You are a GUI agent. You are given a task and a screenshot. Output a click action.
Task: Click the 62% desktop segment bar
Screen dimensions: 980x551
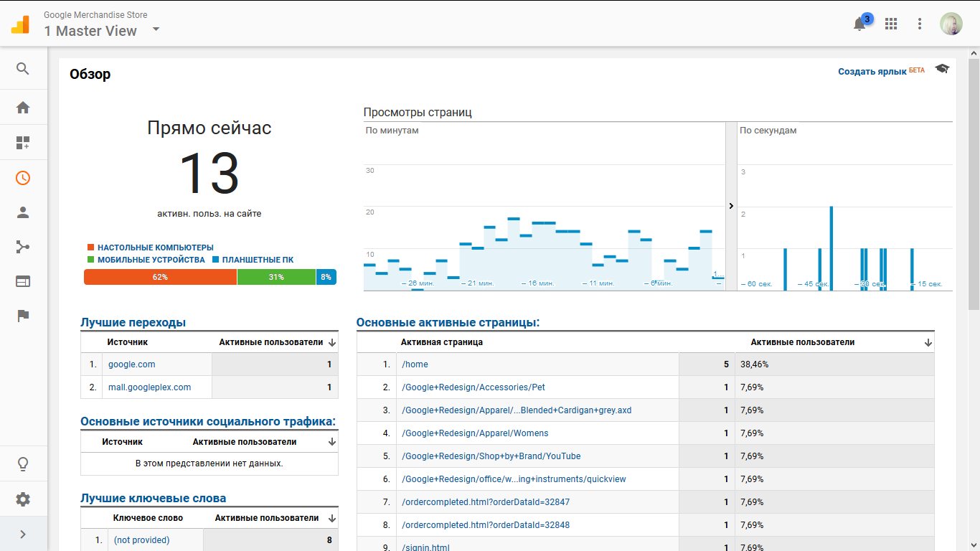(x=159, y=276)
